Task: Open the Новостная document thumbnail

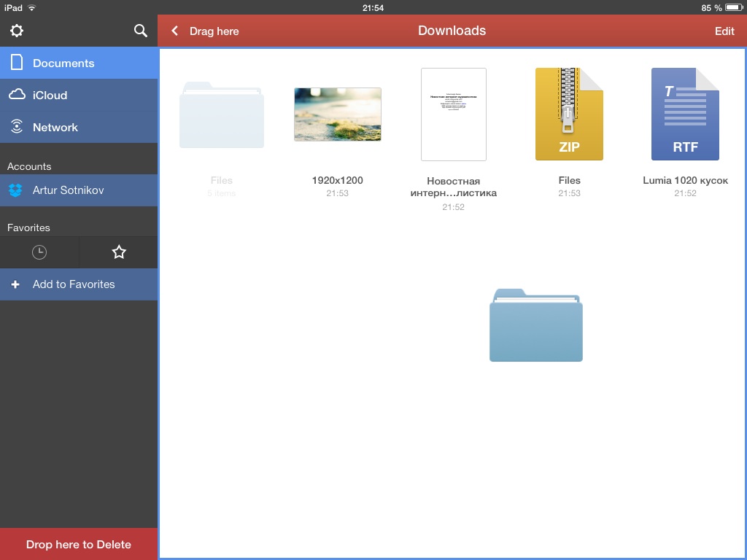Action: tap(453, 114)
